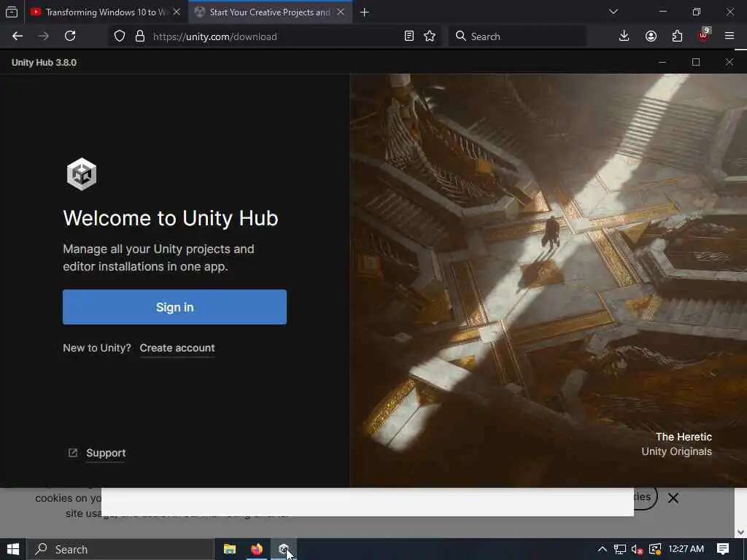This screenshot has height=560, width=747.
Task: Open the Support link
Action: pos(106,453)
